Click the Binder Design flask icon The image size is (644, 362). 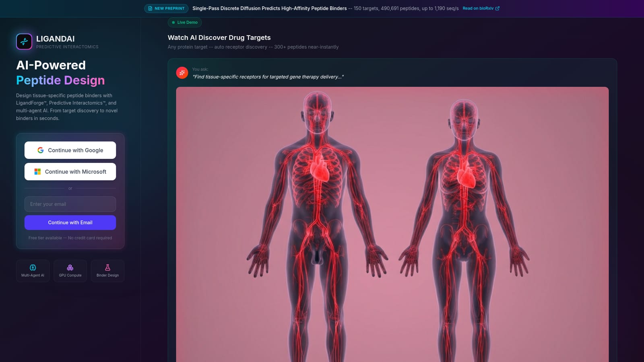coord(107,267)
